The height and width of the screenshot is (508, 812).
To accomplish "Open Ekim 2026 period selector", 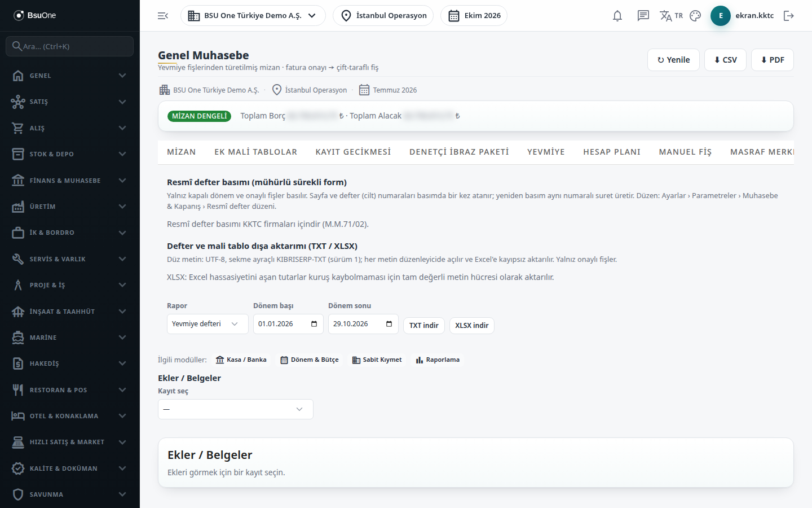I will pyautogui.click(x=474, y=16).
